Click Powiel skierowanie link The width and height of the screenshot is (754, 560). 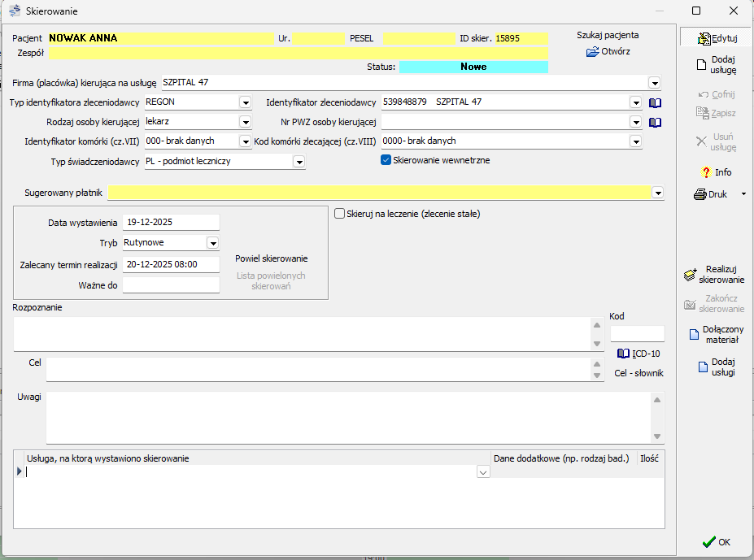pos(271,258)
